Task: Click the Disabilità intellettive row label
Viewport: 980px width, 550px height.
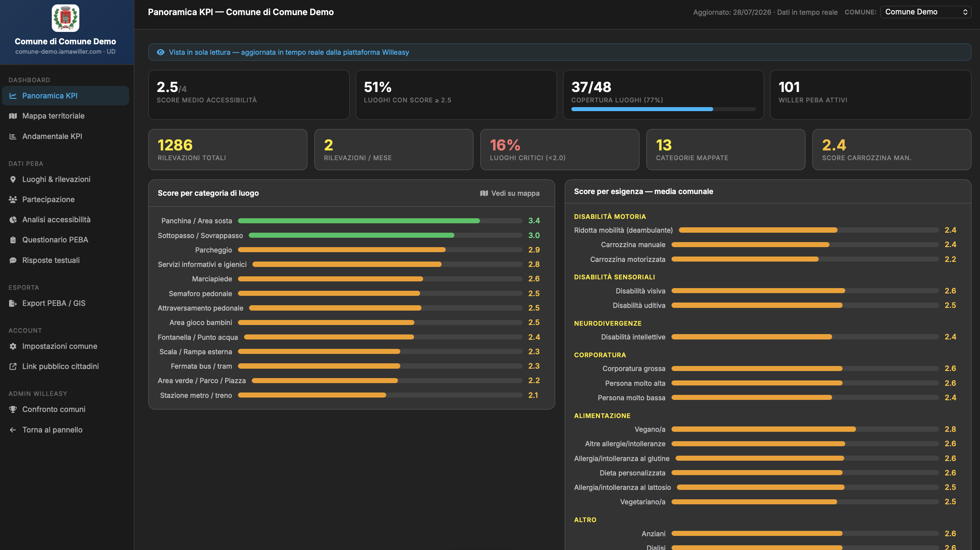Action: [x=633, y=337]
